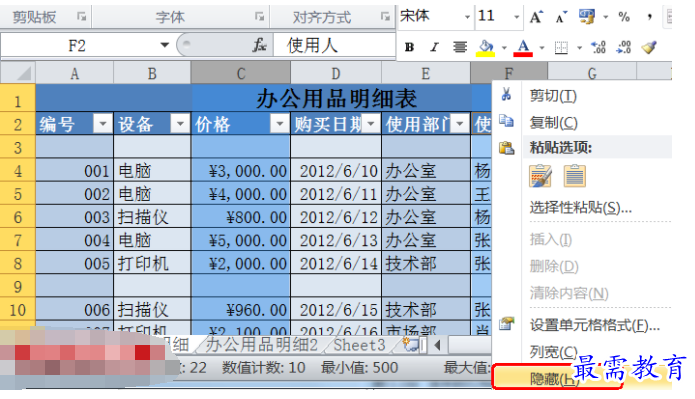Increase font size with the Grow Font icon
Screen dimensions: 695x399
point(536,17)
